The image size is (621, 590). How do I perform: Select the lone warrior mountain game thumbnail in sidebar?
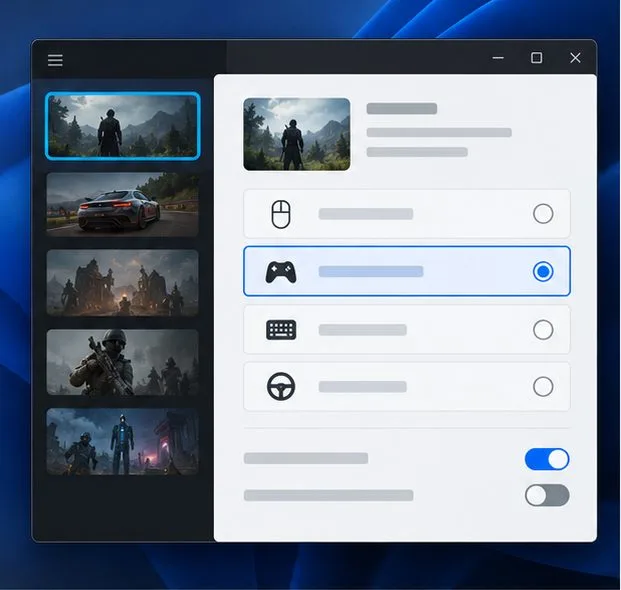pos(123,126)
